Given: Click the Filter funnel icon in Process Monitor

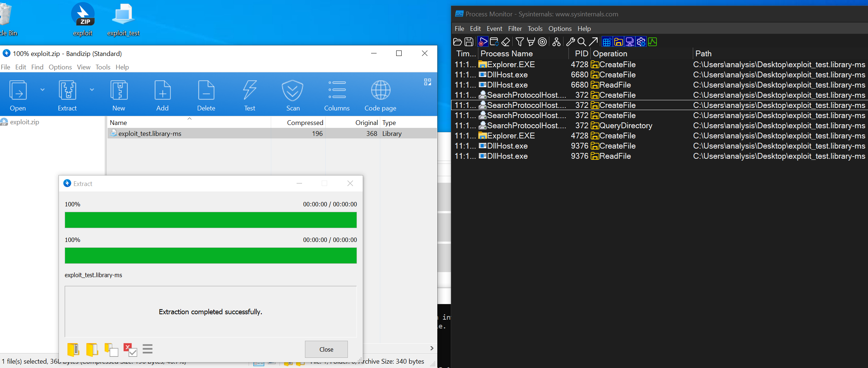Looking at the screenshot, I should pyautogui.click(x=520, y=42).
